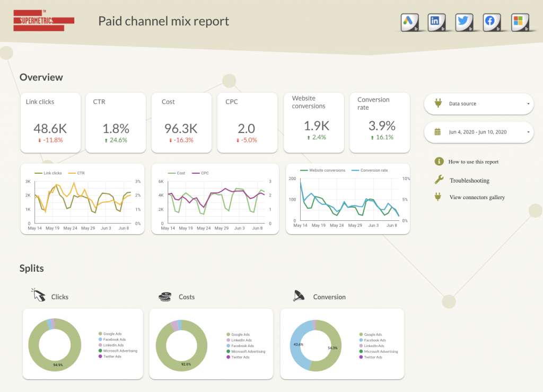
Task: Click the wrench icon beside Troubleshooting
Action: tap(439, 180)
